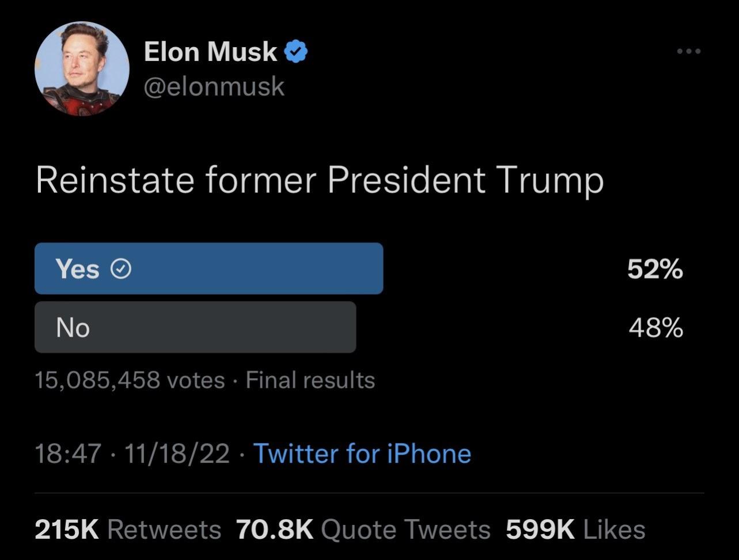Click the blue verified checkmark badge
This screenshot has height=560, width=739.
[297, 52]
